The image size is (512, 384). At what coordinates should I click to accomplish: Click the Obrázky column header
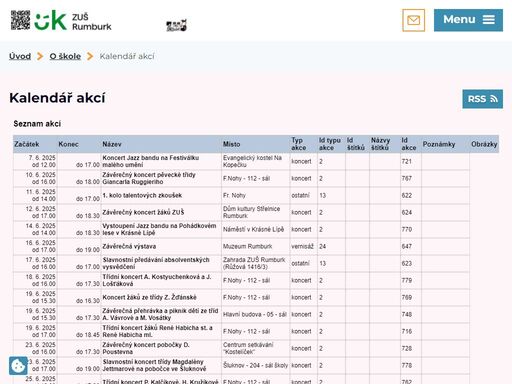pos(484,144)
